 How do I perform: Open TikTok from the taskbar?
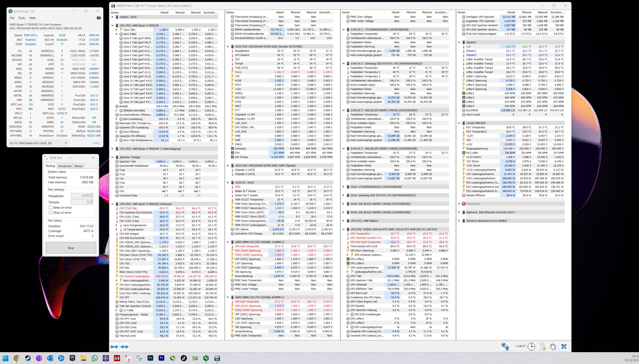[184, 358]
